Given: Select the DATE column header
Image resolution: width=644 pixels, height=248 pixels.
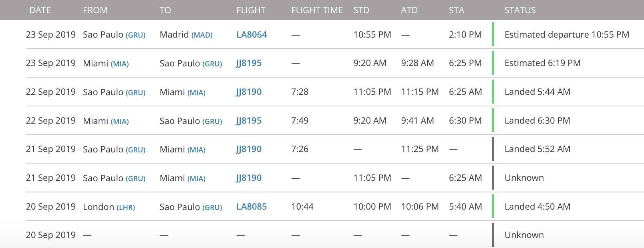Looking at the screenshot, I should coord(40,10).
